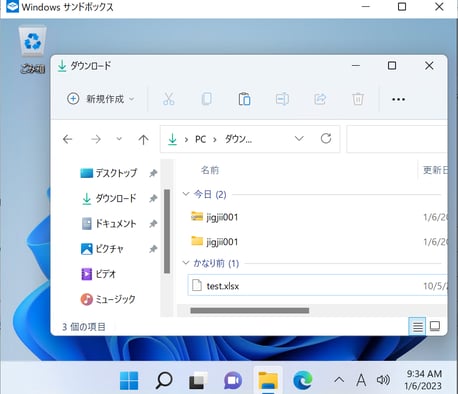Click the Delete trash icon
Viewport: 458px width, 394px height.
pyautogui.click(x=358, y=99)
